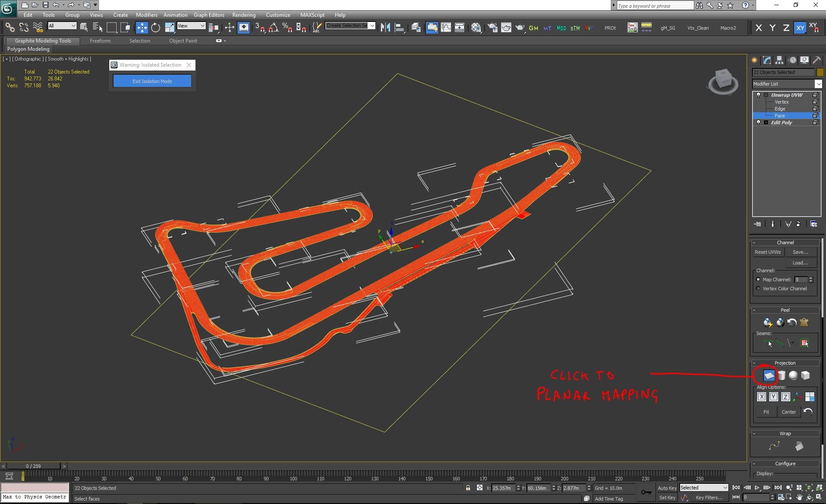The width and height of the screenshot is (826, 504).
Task: Switch to the Freeform ribbon tab
Action: pos(100,41)
